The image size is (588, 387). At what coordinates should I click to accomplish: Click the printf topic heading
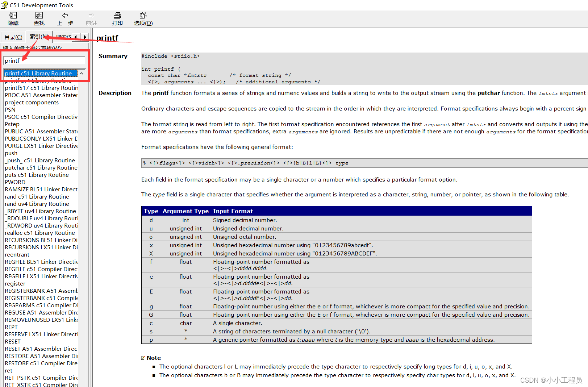click(x=107, y=38)
